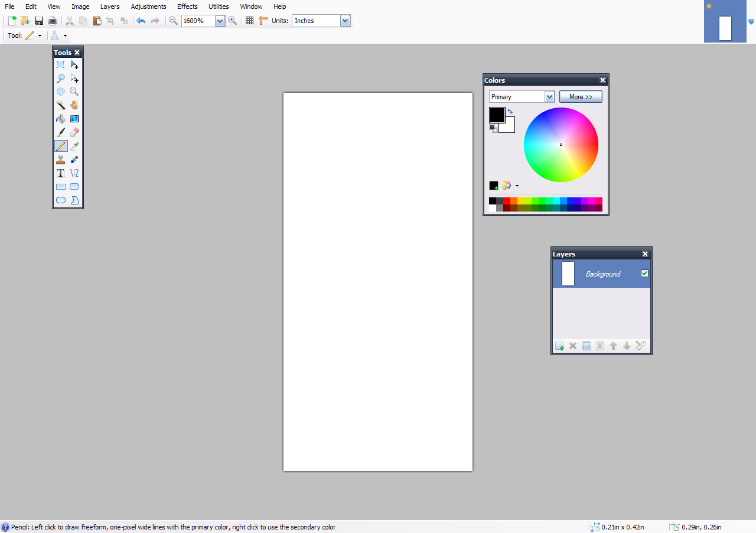
Task: Add current color to the palette
Action: pyautogui.click(x=494, y=186)
